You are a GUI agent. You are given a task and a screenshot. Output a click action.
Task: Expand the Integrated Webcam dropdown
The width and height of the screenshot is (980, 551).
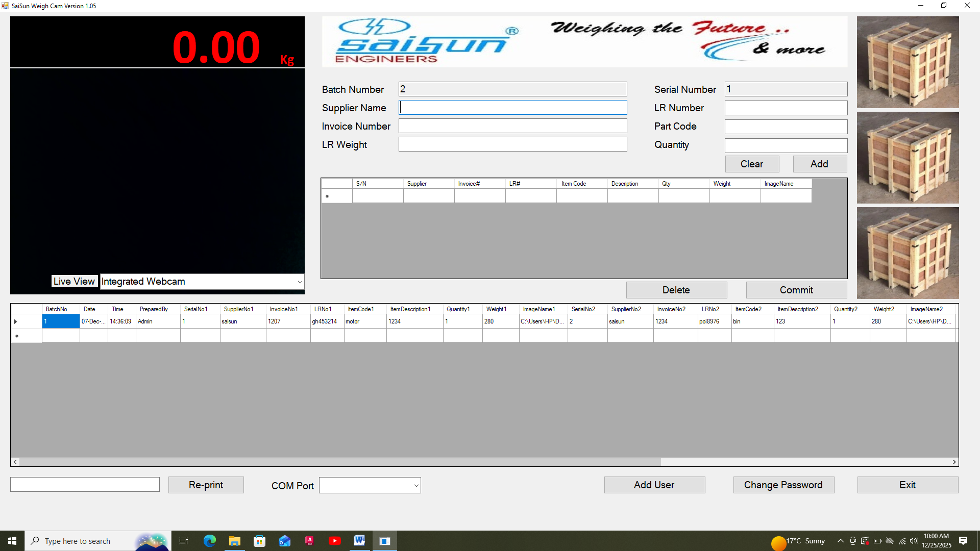pyautogui.click(x=300, y=282)
